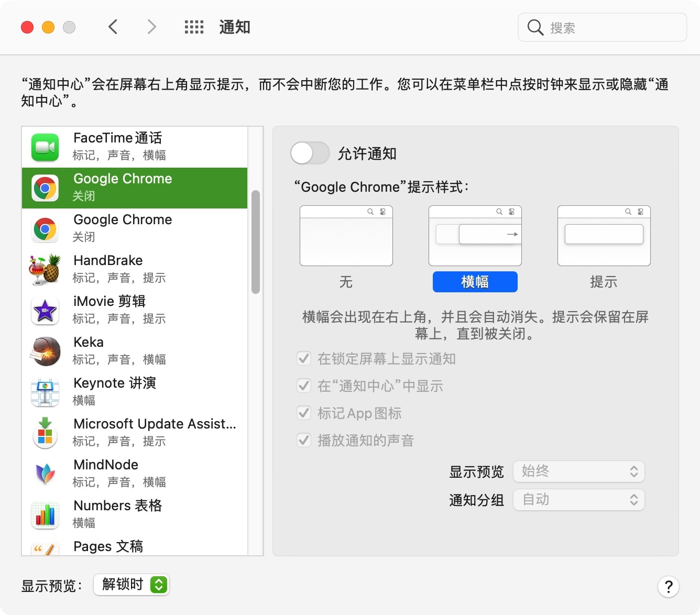Click the 提示 style label

(x=604, y=282)
